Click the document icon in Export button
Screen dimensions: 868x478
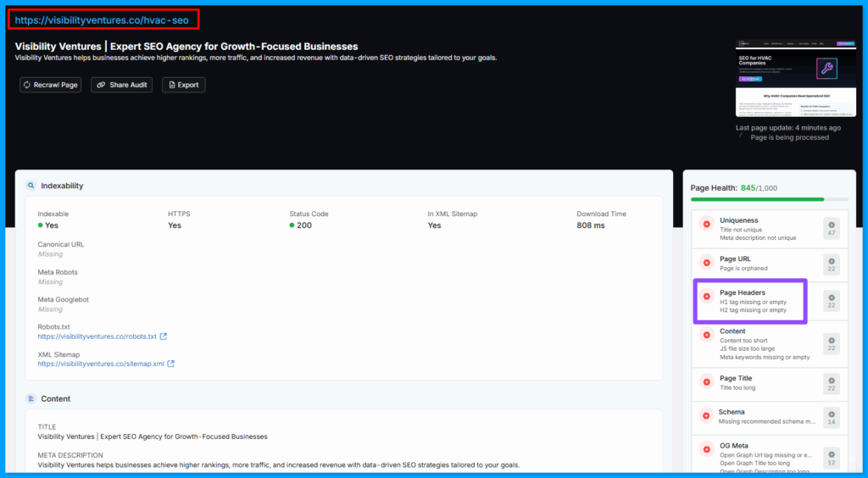171,86
